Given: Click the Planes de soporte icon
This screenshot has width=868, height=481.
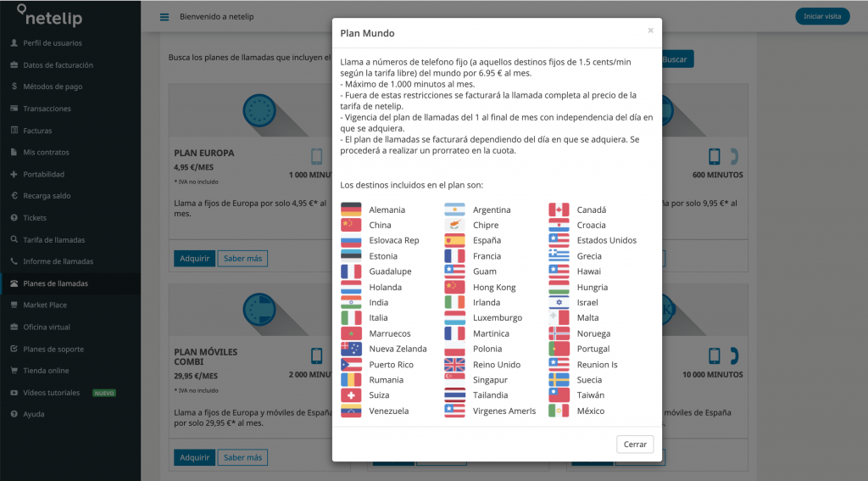Looking at the screenshot, I should (14, 349).
